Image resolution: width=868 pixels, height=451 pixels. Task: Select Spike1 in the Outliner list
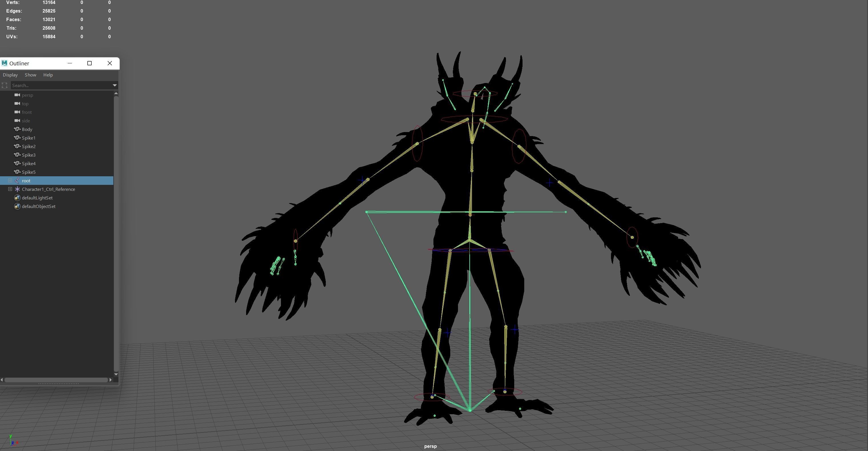click(x=29, y=138)
